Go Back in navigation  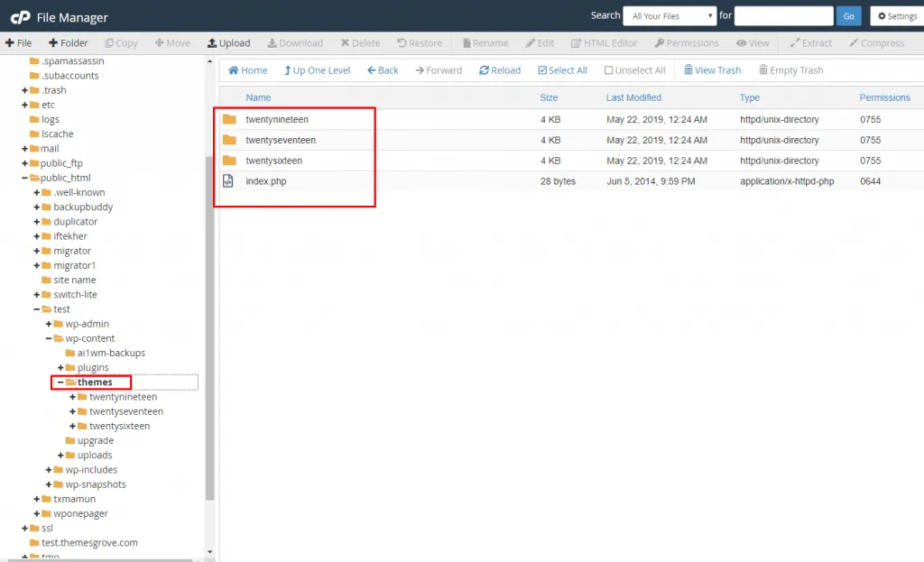coord(383,70)
